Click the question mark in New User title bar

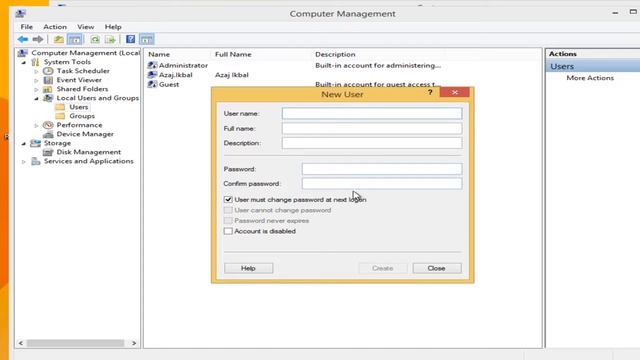[x=430, y=93]
